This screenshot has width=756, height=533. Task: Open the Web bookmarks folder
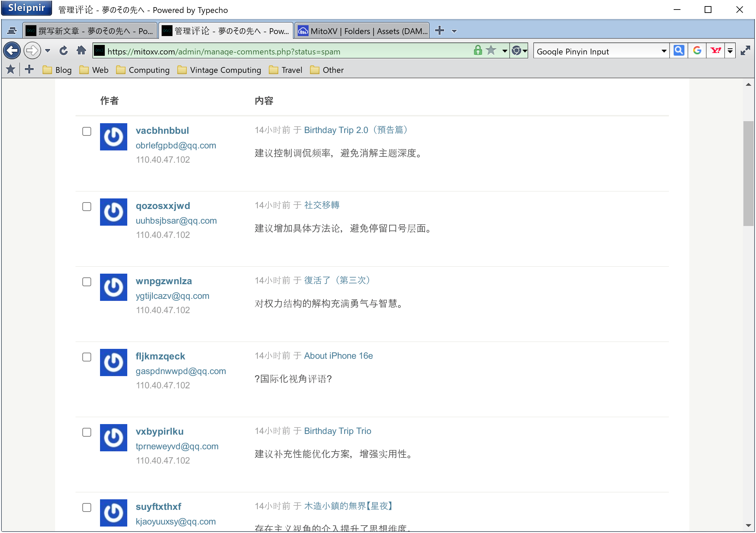(x=94, y=70)
